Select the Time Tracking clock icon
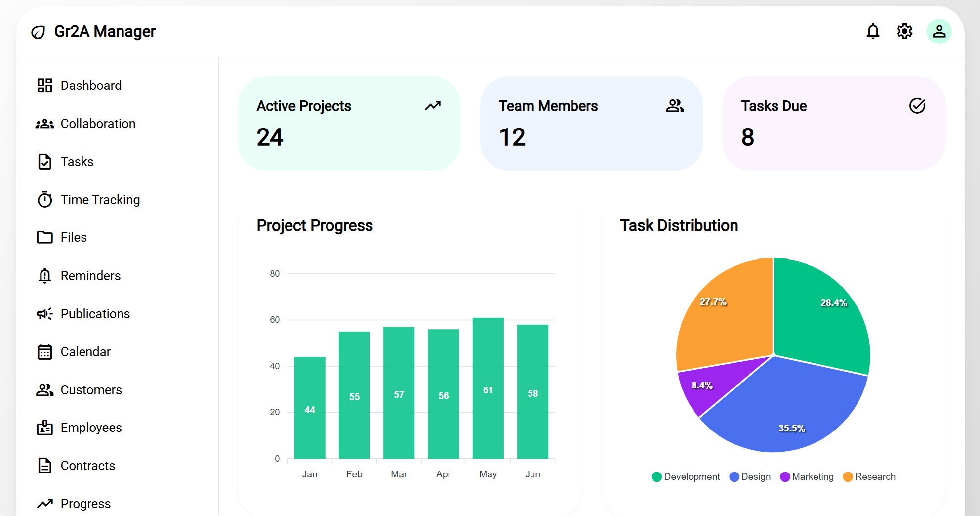 (44, 200)
